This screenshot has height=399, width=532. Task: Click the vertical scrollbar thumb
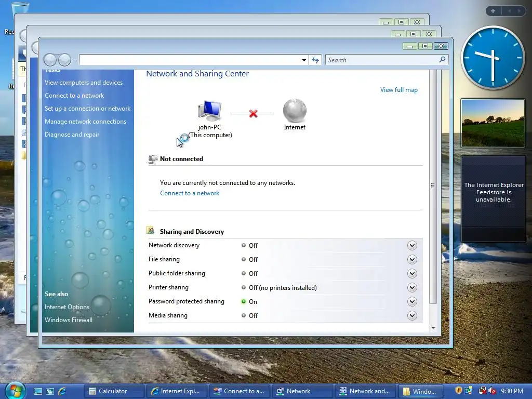tap(433, 186)
